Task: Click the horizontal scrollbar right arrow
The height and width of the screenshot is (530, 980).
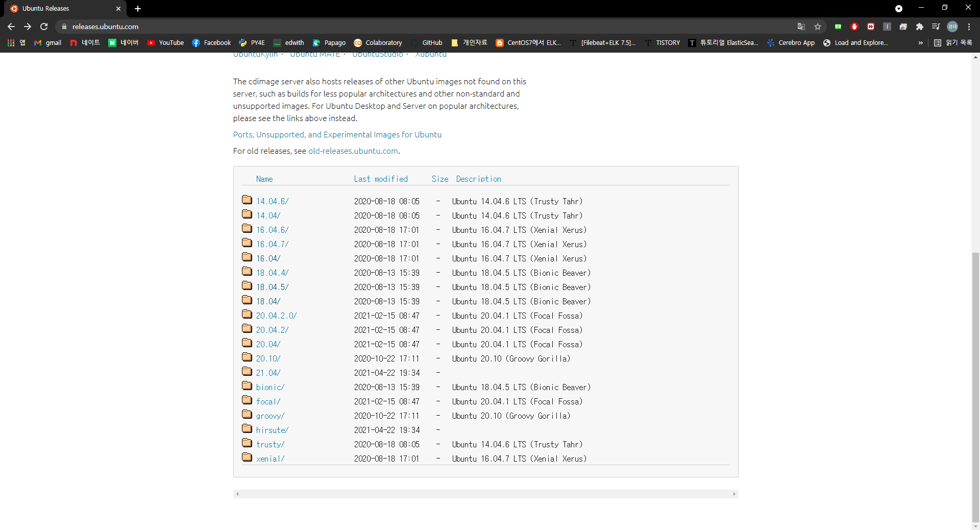Action: (734, 494)
